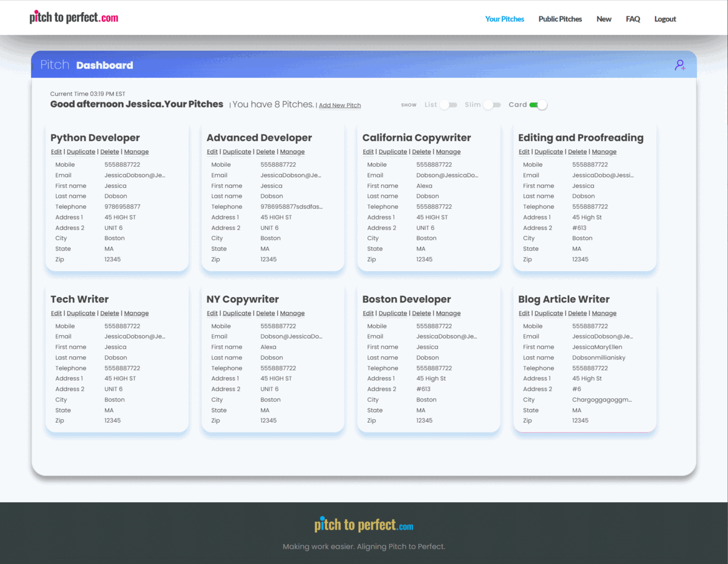Delete the California Copywriter pitch
This screenshot has height=564, width=728.
(x=421, y=152)
